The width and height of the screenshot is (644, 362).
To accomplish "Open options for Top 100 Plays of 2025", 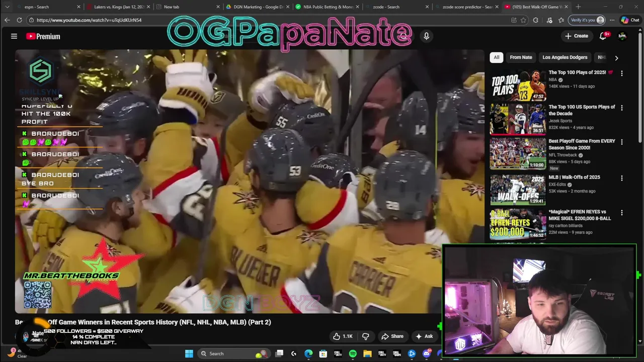I will [622, 73].
